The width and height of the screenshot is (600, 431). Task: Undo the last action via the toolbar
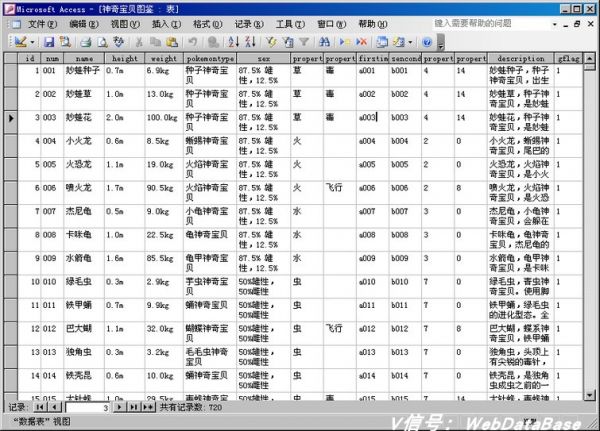pos(192,42)
